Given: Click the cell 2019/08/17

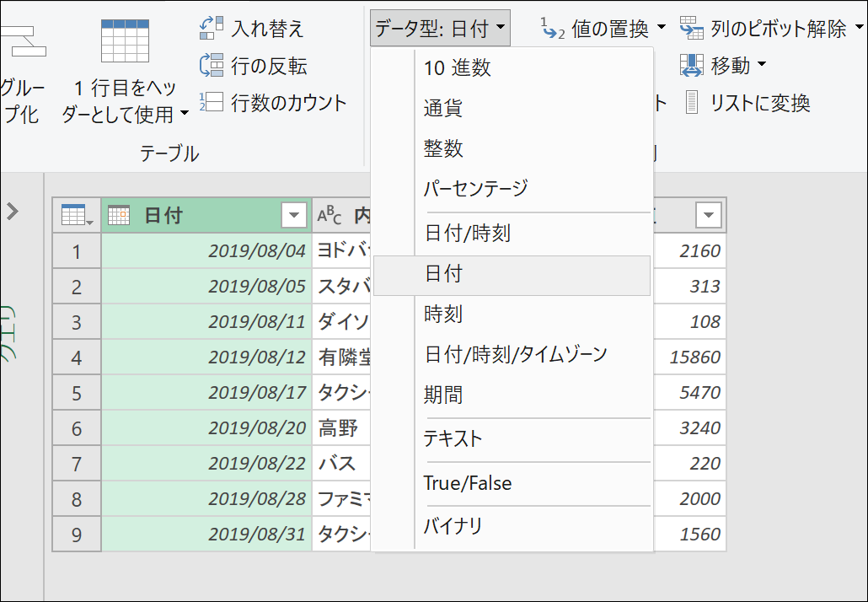Looking at the screenshot, I should point(206,393).
